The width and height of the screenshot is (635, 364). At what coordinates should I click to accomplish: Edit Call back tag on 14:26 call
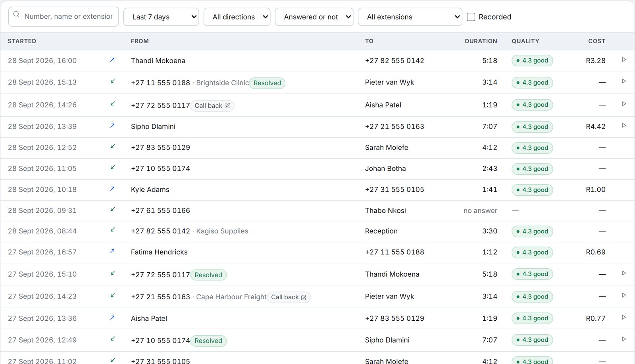pos(227,106)
